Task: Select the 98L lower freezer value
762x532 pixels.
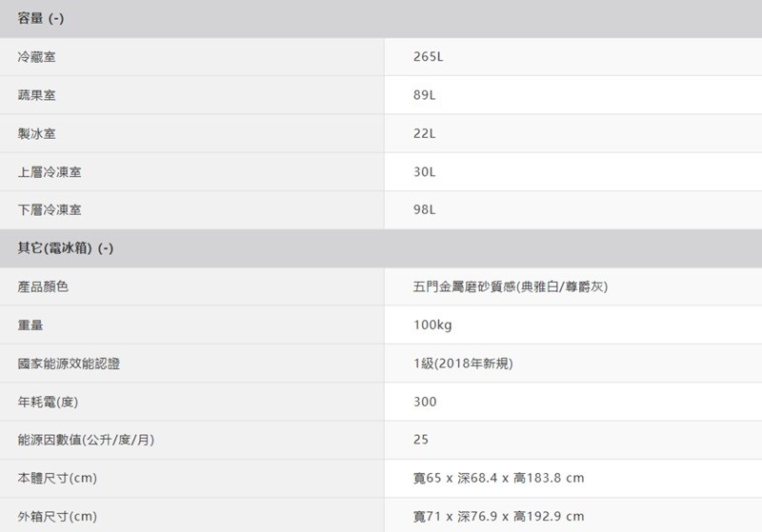Action: tap(425, 209)
